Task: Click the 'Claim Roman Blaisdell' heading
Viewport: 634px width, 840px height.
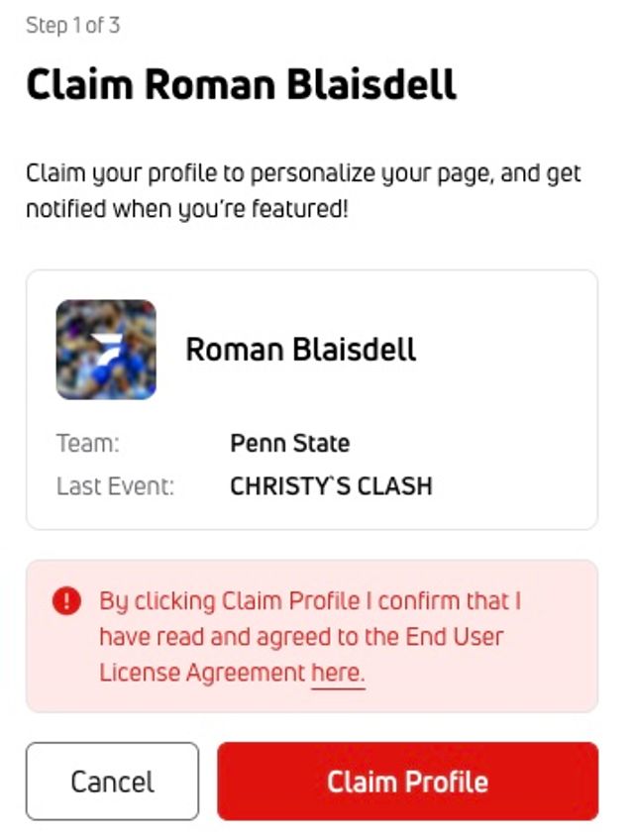Action: click(241, 85)
